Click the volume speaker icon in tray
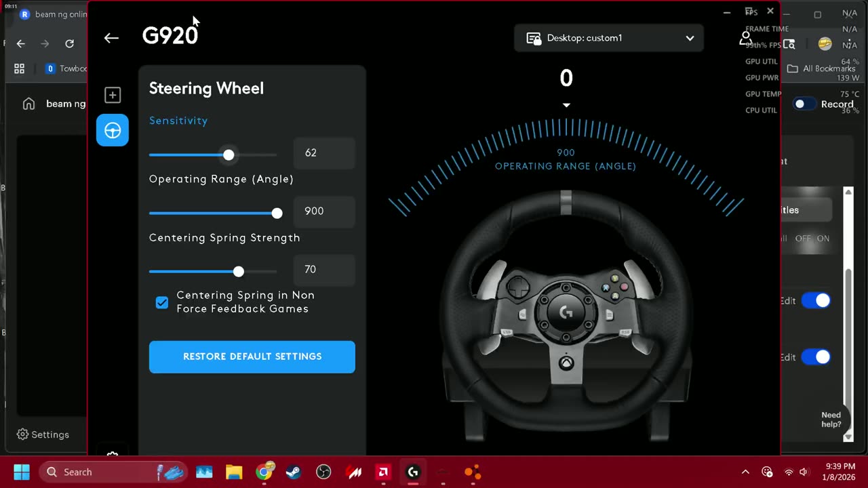 click(x=804, y=472)
